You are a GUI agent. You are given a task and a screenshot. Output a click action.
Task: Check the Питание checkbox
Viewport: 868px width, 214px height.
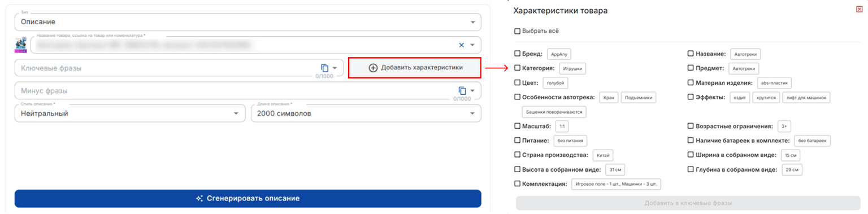point(518,140)
